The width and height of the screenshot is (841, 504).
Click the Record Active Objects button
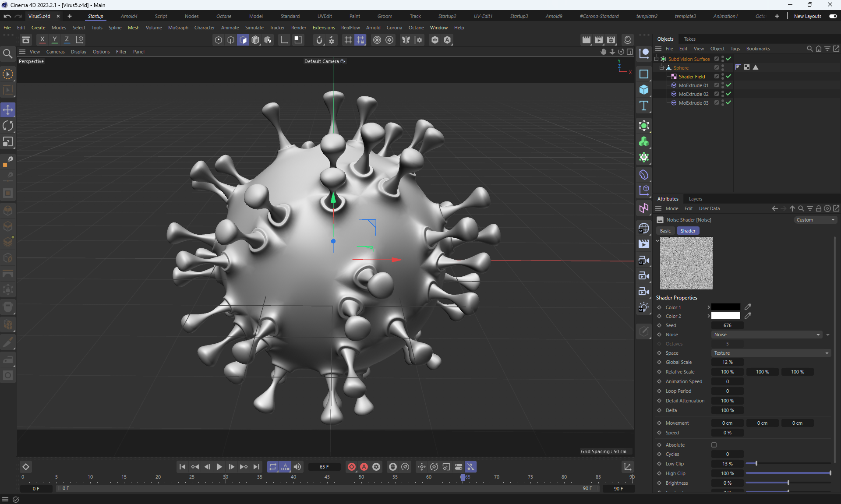point(351,467)
